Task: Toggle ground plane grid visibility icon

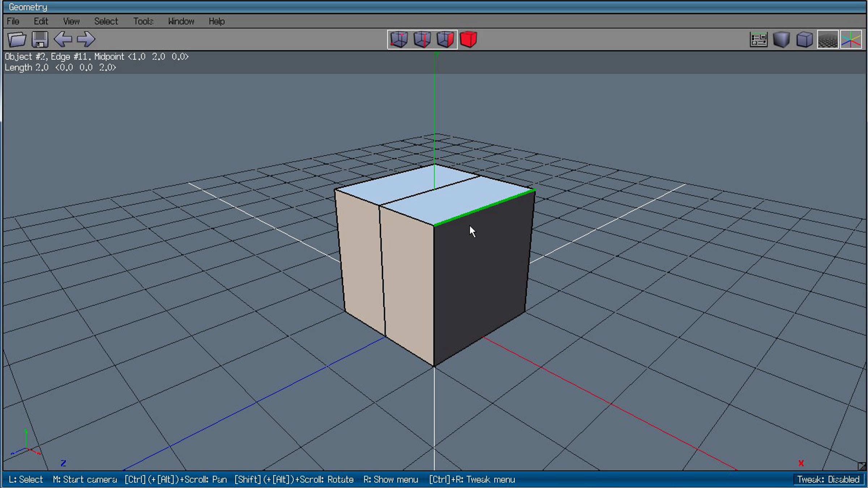Action: tap(828, 39)
